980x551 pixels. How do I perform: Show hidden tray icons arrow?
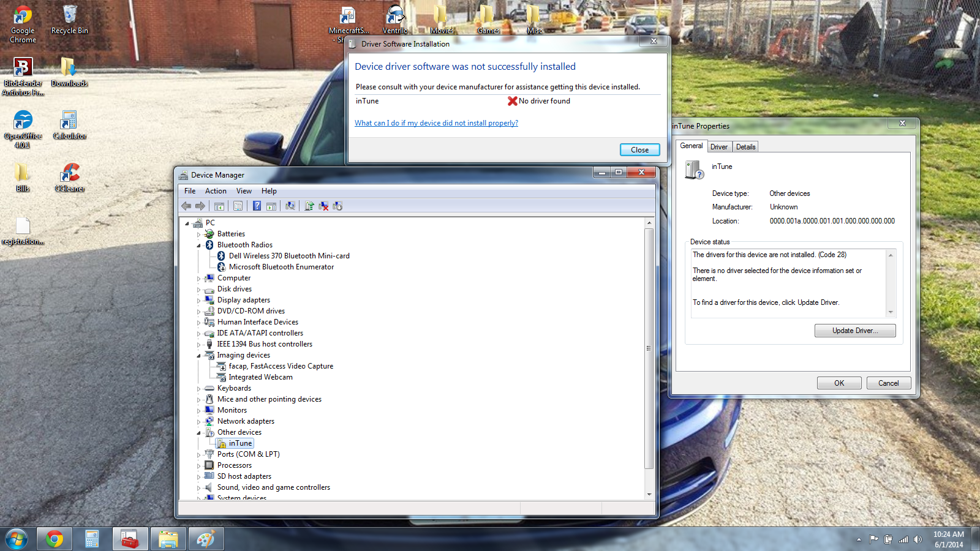coord(859,539)
